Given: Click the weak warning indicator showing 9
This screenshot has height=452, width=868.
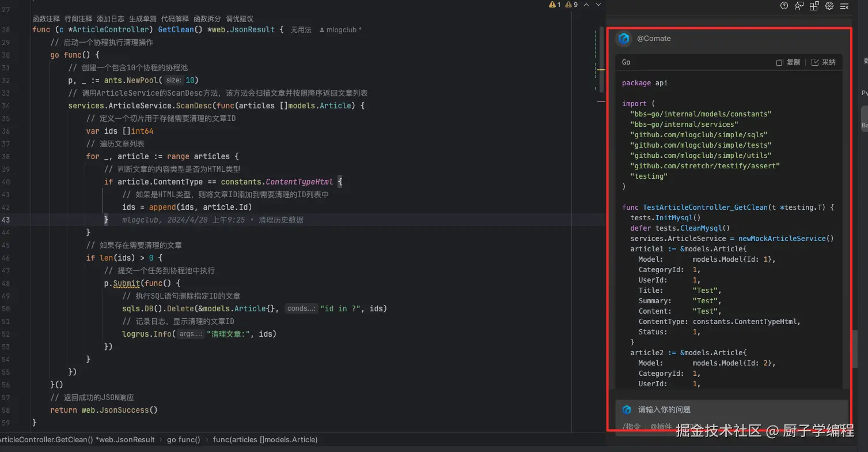Looking at the screenshot, I should (572, 5).
